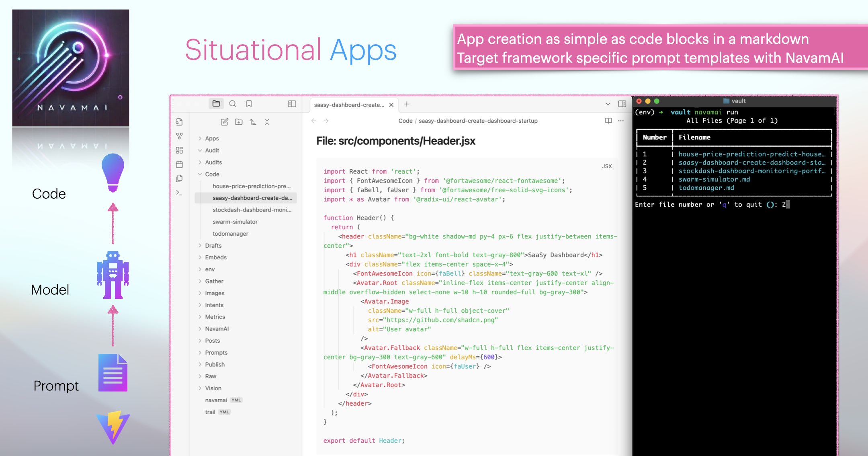Click the NavamAI logo image
The width and height of the screenshot is (868, 456).
[71, 68]
